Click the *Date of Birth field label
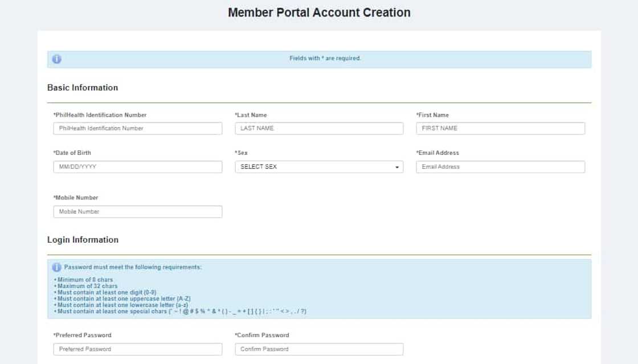This screenshot has height=364, width=638. (x=72, y=153)
